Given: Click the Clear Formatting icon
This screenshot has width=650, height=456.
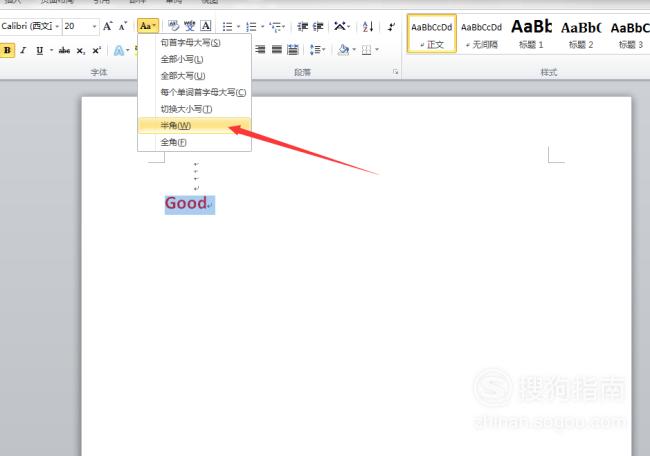Looking at the screenshot, I should (173, 26).
